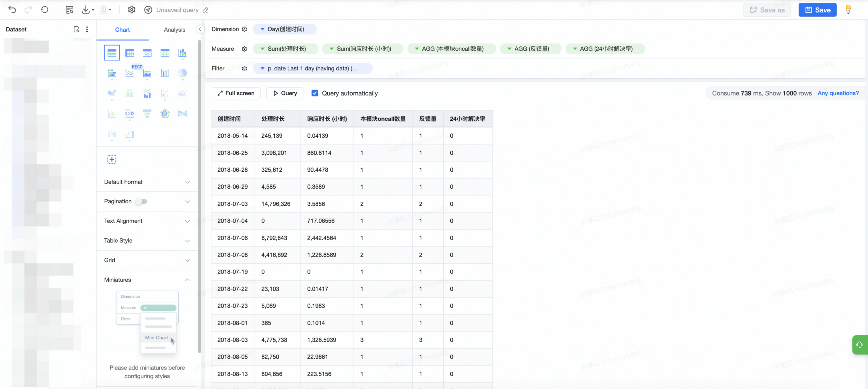Viewport: 868px width, 389px height.
Task: Click the Full screen button
Action: [x=235, y=93]
